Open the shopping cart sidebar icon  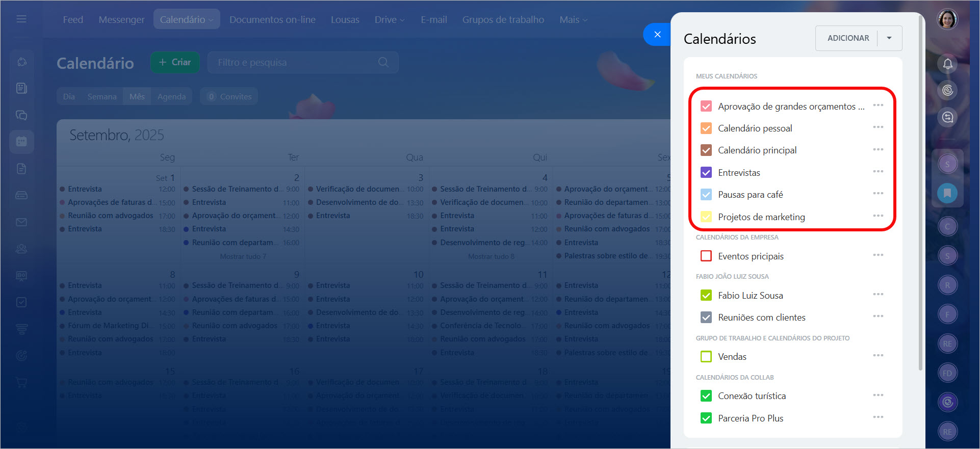[x=21, y=382]
